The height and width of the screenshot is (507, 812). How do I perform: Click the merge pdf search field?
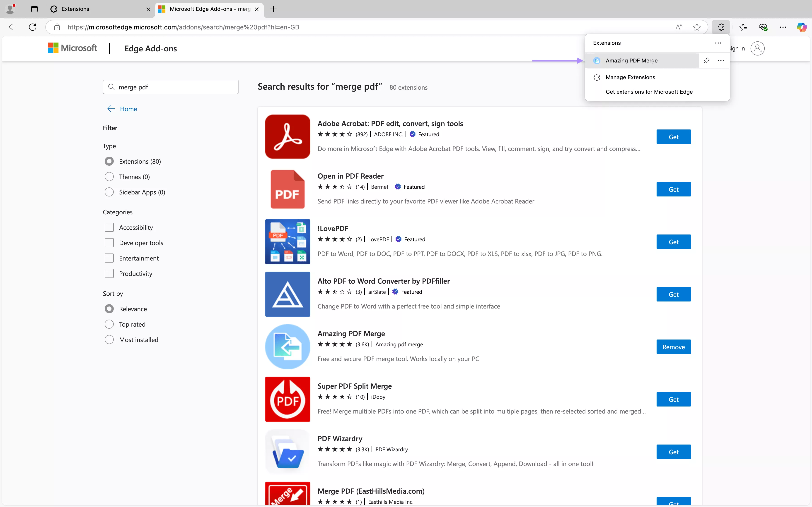[x=170, y=87]
